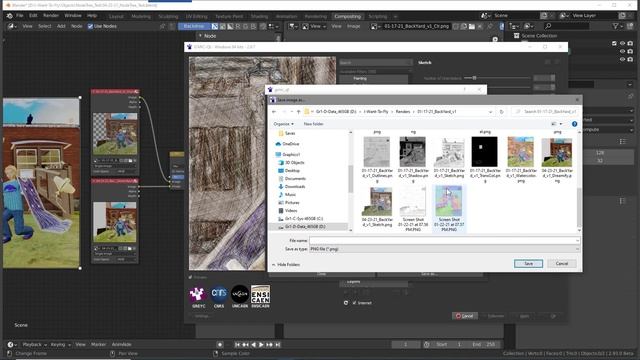The width and height of the screenshot is (640, 360).
Task: Uncheck the Use Nodes checkbox
Action: pyautogui.click(x=90, y=26)
